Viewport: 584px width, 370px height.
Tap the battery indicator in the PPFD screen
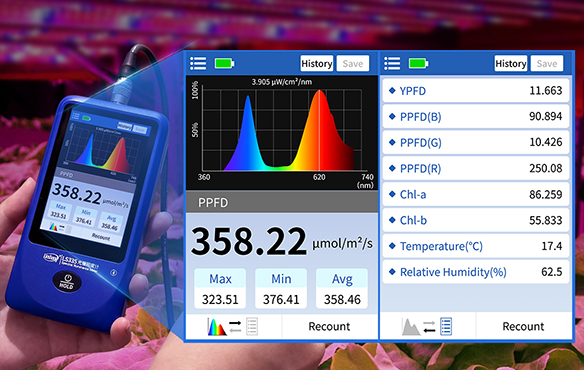tap(224, 63)
